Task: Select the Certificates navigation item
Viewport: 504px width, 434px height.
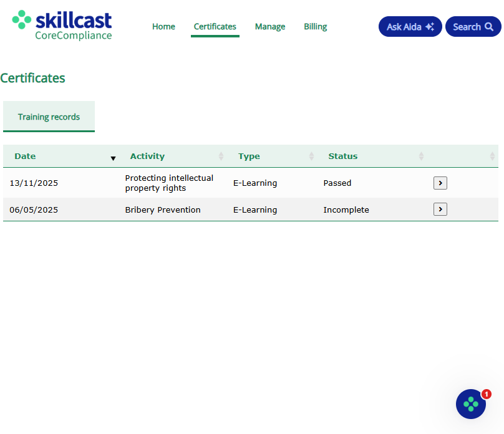Action: pyautogui.click(x=215, y=27)
